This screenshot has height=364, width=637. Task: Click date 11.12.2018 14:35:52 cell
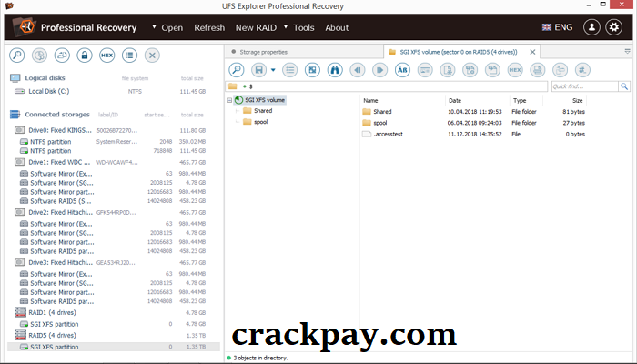click(474, 134)
